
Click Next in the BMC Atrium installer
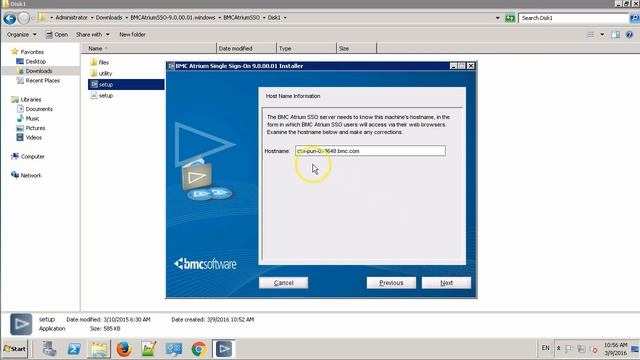(x=446, y=282)
